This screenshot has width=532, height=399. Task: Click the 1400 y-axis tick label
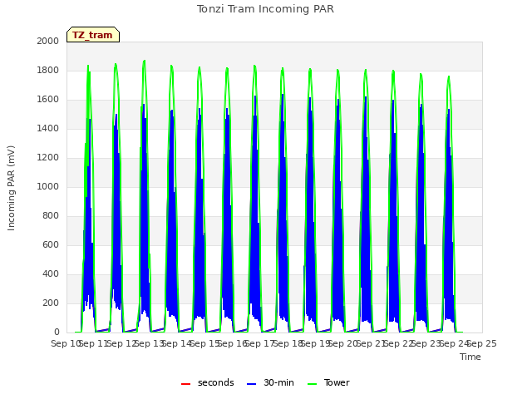[48, 129]
